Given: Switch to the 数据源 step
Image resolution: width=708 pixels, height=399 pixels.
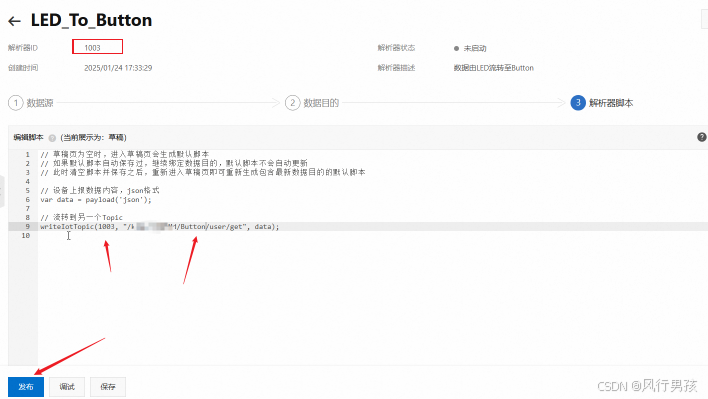Looking at the screenshot, I should [x=31, y=103].
